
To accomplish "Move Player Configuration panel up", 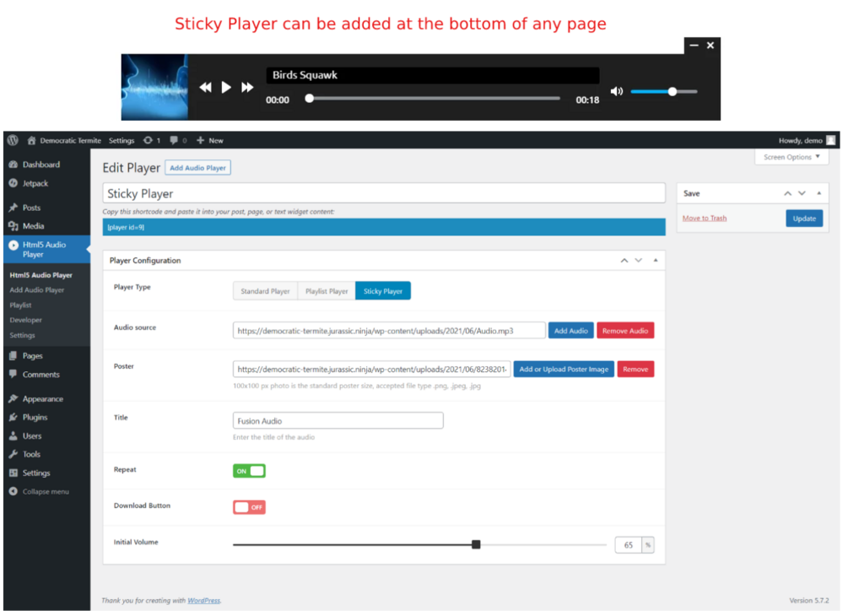I will click(624, 261).
